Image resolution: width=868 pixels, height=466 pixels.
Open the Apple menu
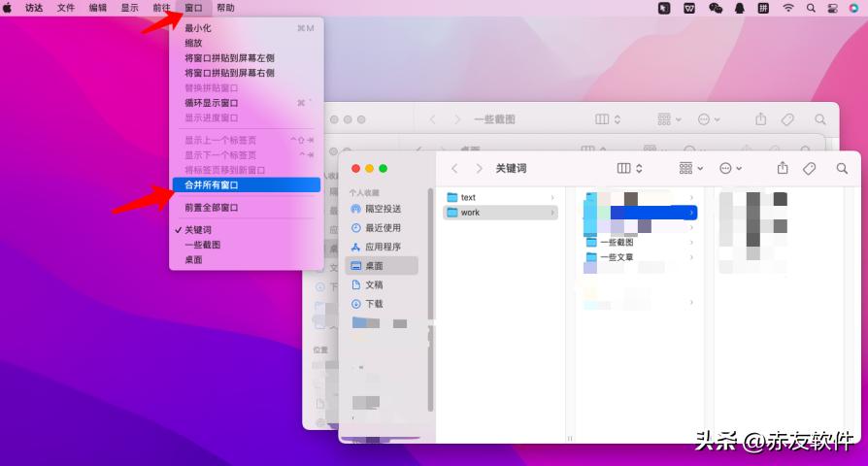(x=7, y=8)
